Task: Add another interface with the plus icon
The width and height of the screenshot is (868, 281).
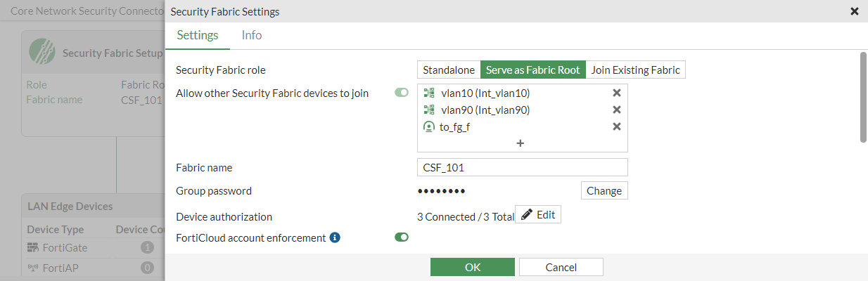Action: (x=521, y=143)
